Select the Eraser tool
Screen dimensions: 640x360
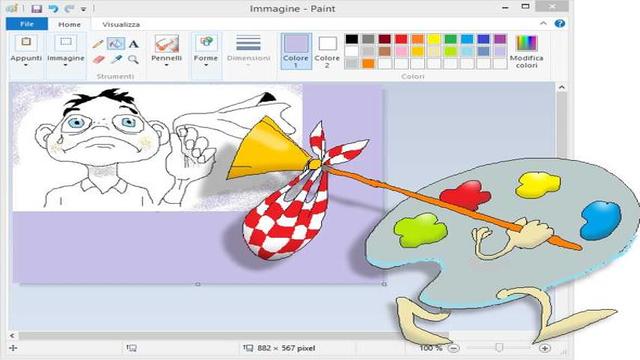pyautogui.click(x=98, y=60)
